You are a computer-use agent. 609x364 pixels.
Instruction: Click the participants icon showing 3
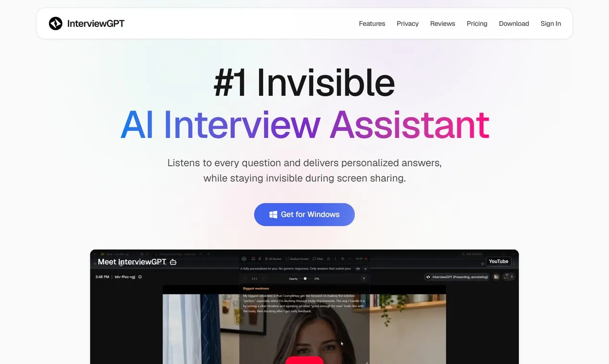(508, 277)
